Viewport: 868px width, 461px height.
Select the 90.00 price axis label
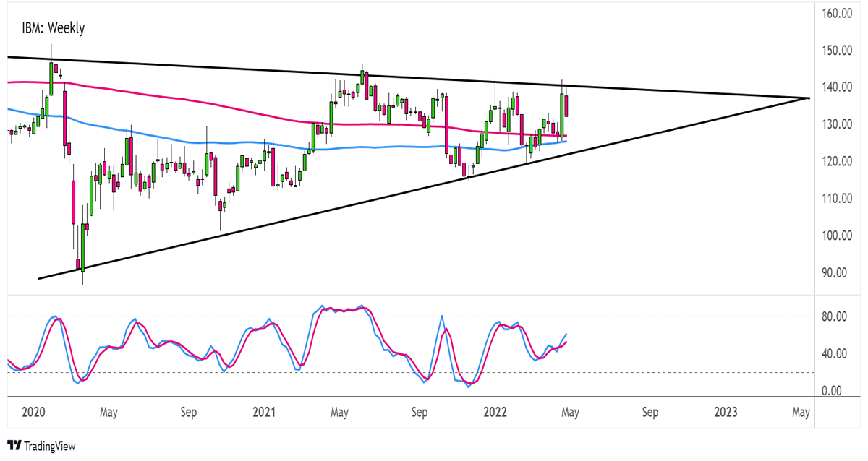tap(839, 272)
